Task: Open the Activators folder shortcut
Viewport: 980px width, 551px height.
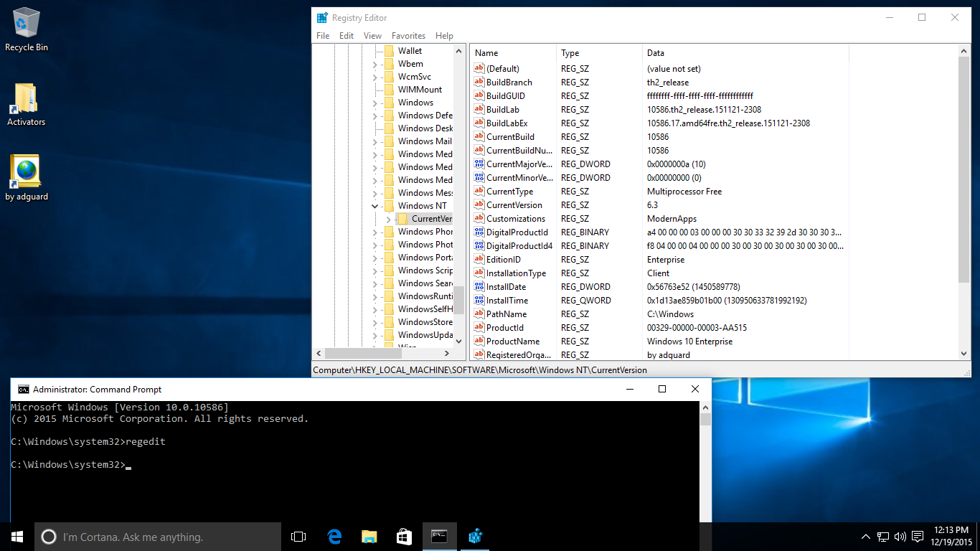Action: [x=27, y=104]
